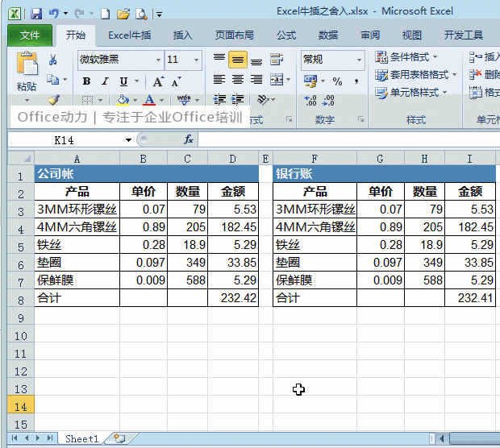Merge and center cells icon

[x=277, y=79]
